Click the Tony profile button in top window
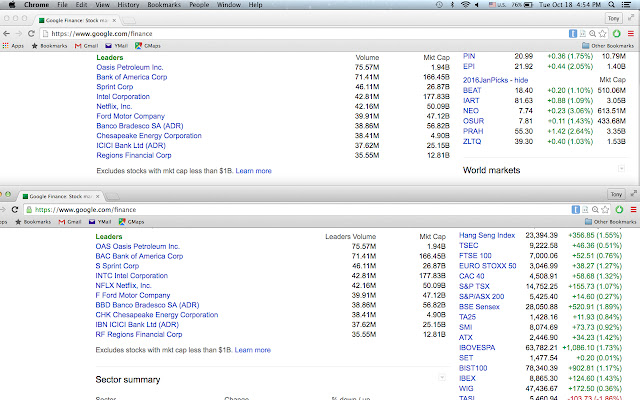Screen dimensions: 640x400 (613, 18)
